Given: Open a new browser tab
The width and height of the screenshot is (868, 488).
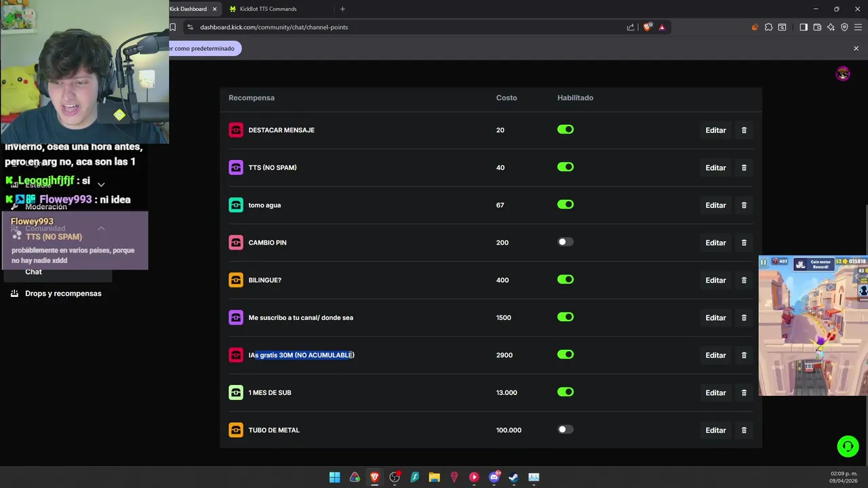Looking at the screenshot, I should pos(342,9).
